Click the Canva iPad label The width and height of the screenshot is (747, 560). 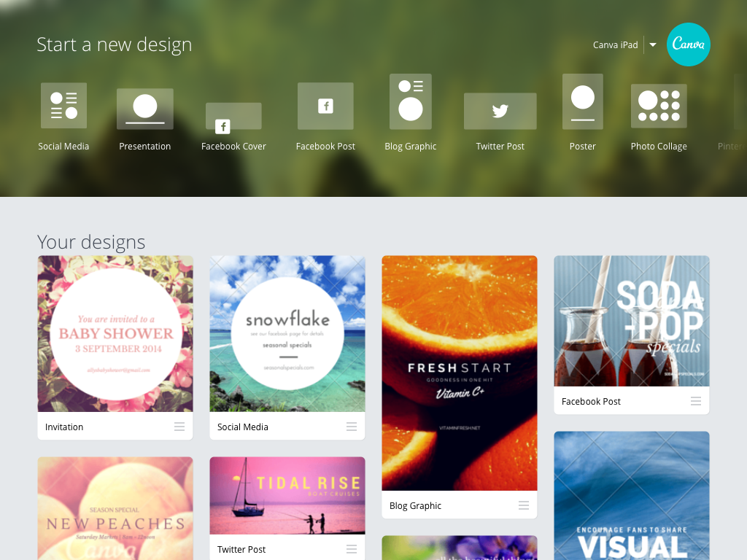(615, 44)
